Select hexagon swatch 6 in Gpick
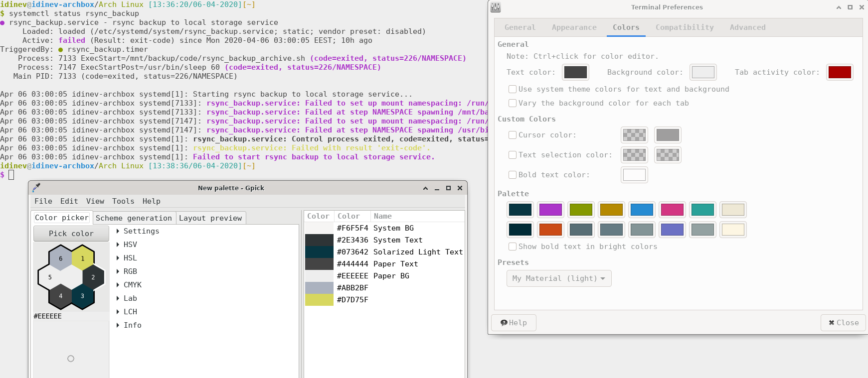Screen dimensions: 868x378 (61, 258)
